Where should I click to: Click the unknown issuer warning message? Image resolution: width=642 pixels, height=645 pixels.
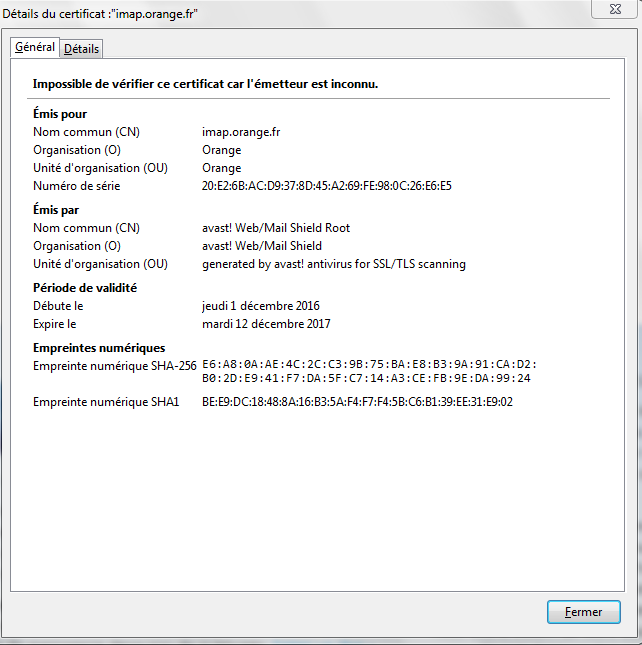pos(205,84)
